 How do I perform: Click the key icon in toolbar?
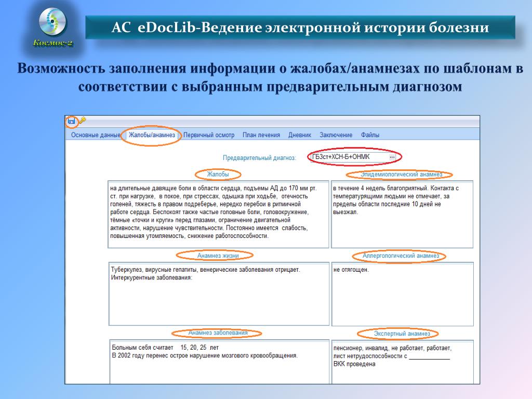[83, 120]
